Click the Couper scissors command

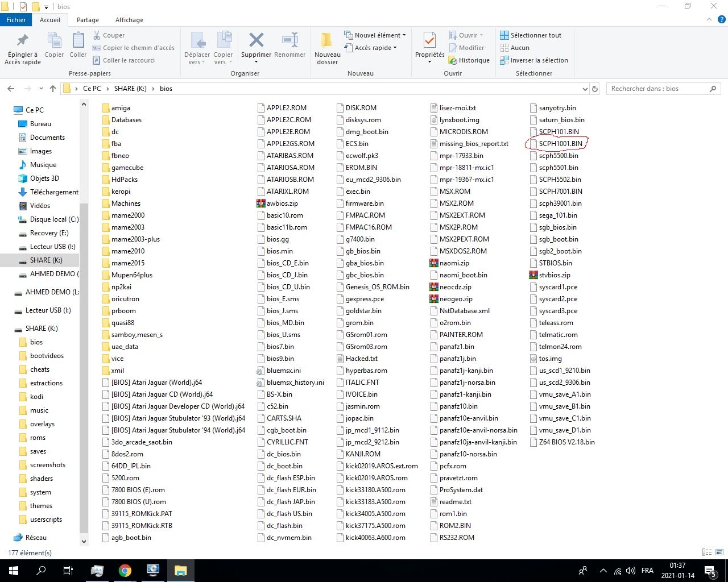pos(109,35)
